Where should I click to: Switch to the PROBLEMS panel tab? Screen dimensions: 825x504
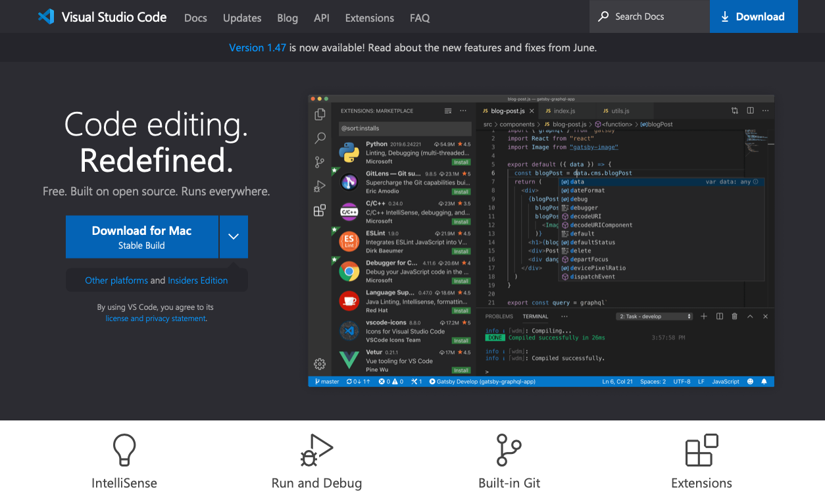[x=499, y=316]
